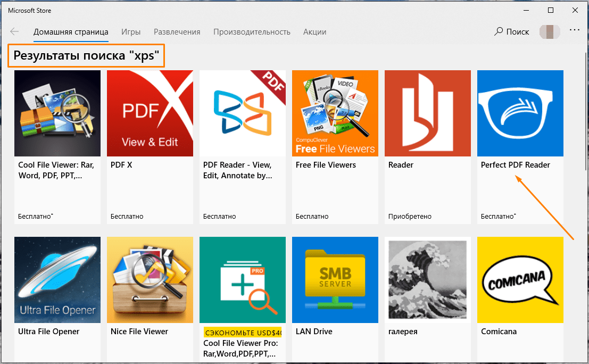Click the 'Ultra File Opener' title text
The height and width of the screenshot is (364, 589).
49,332
